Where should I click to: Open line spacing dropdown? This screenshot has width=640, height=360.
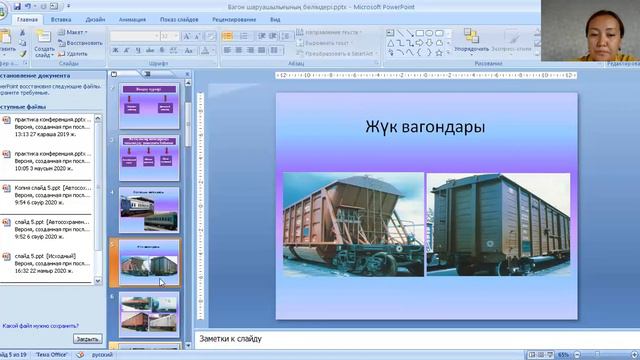click(x=286, y=36)
